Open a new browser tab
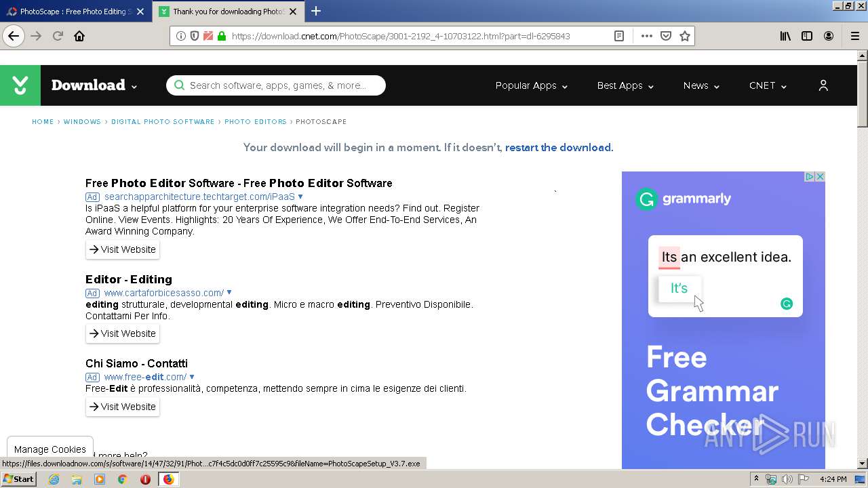The width and height of the screenshot is (868, 488). point(316,11)
